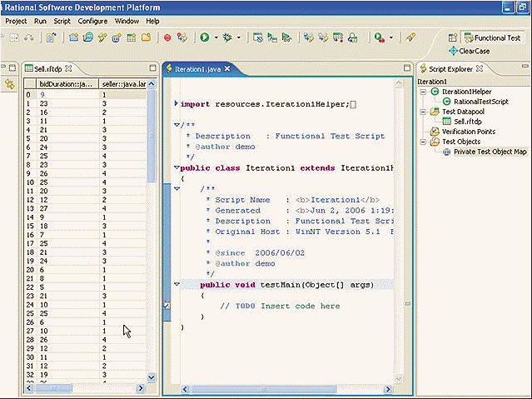
Task: Click the sync arrows icon left of datapool
Action: coord(9,84)
